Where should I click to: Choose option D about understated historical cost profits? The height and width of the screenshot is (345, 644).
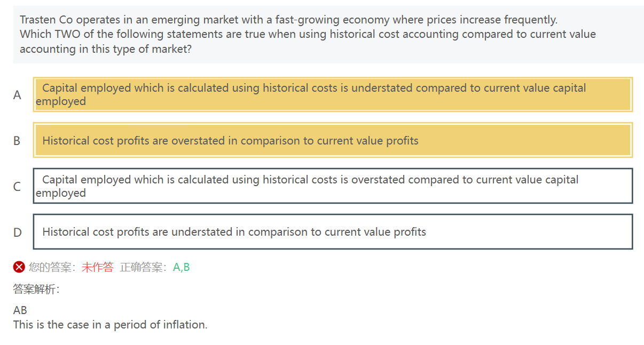point(333,232)
